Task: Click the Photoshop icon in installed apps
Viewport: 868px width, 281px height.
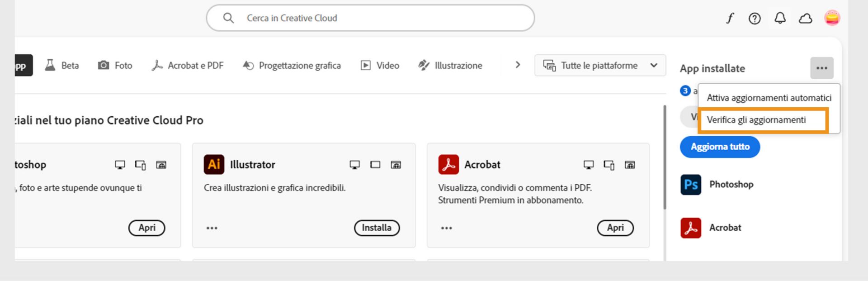Action: [x=691, y=185]
